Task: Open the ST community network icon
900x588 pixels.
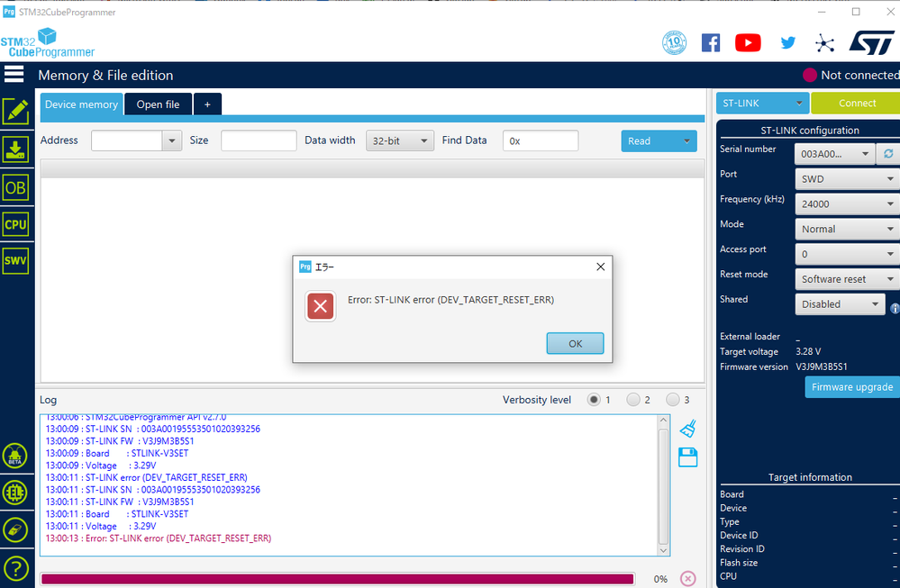Action: pyautogui.click(x=824, y=43)
